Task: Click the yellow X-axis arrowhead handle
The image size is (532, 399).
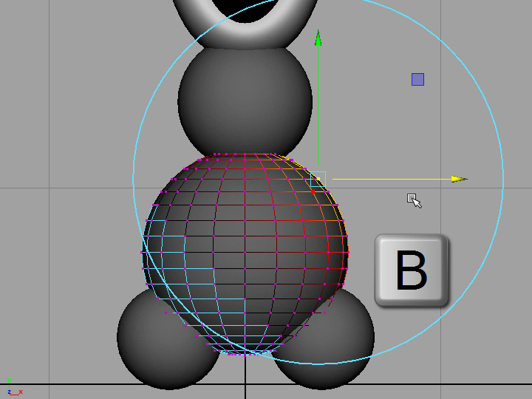Action: (x=459, y=179)
